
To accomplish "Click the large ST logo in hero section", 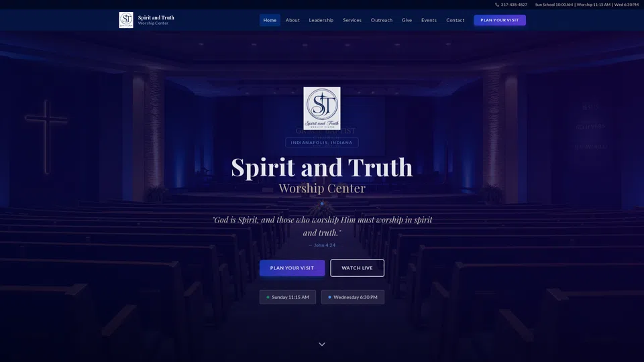I will click(x=321, y=108).
